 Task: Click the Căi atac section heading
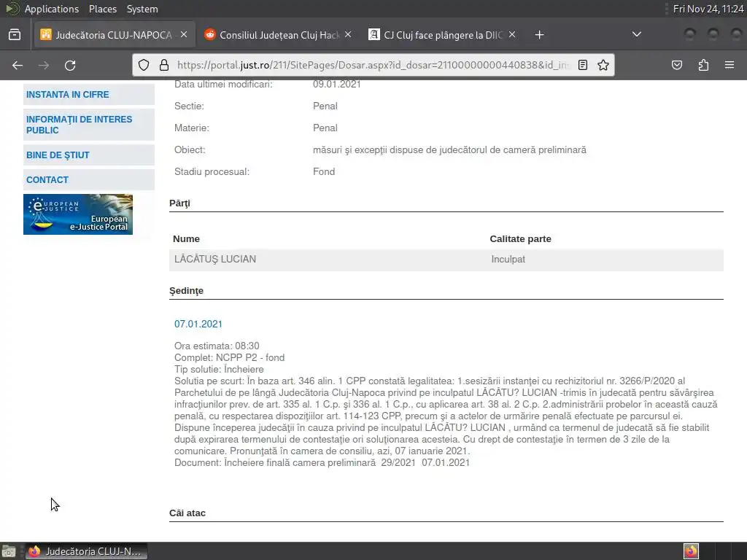(187, 513)
